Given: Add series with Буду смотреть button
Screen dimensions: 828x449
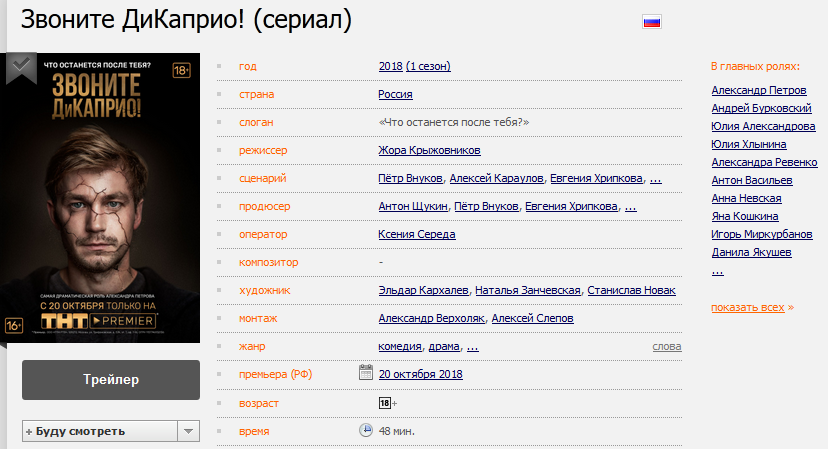Looking at the screenshot, I should (x=100, y=431).
